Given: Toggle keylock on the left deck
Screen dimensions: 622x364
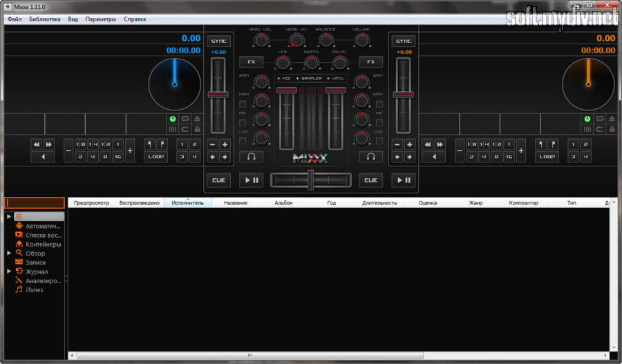Looking at the screenshot, I should click(197, 129).
